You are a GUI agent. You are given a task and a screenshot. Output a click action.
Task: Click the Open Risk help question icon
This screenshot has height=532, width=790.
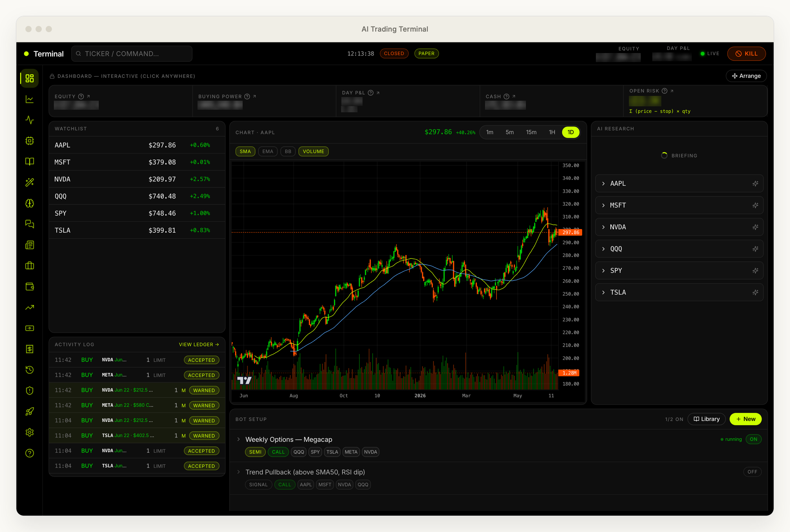(664, 91)
